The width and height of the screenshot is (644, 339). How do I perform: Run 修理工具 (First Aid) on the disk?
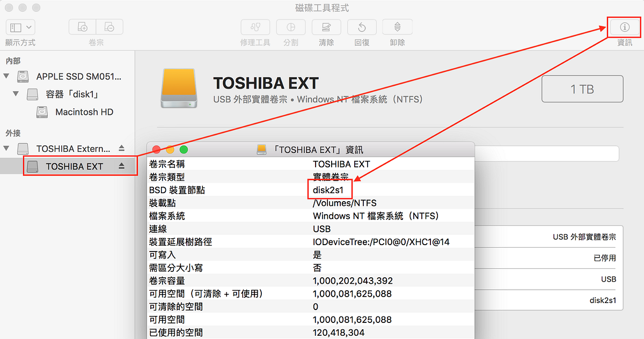point(255,27)
